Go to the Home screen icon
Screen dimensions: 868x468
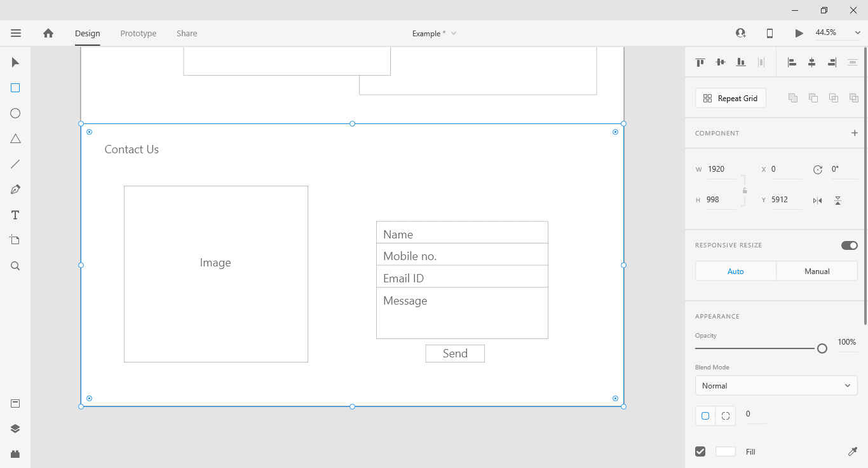point(48,33)
